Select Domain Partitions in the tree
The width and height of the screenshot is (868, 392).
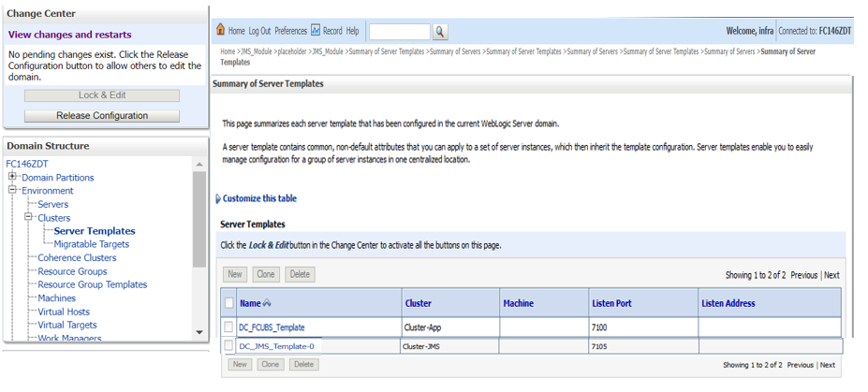[x=57, y=178]
